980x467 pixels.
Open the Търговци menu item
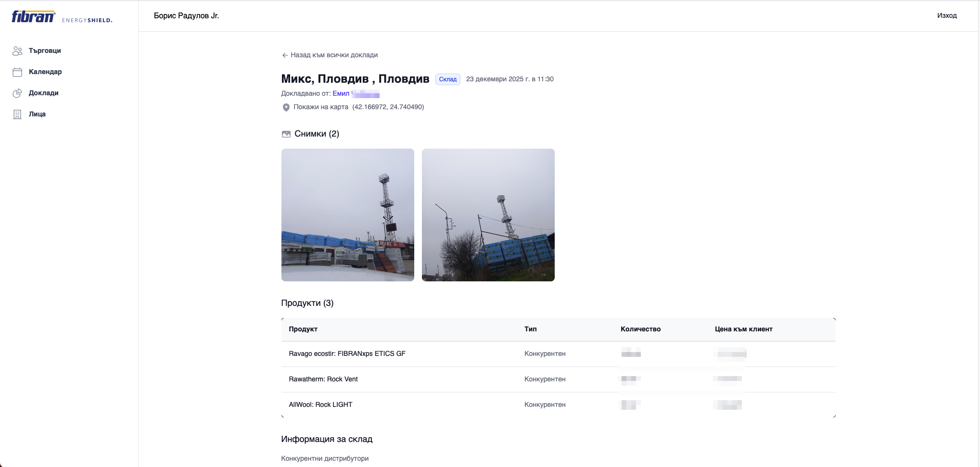click(45, 50)
